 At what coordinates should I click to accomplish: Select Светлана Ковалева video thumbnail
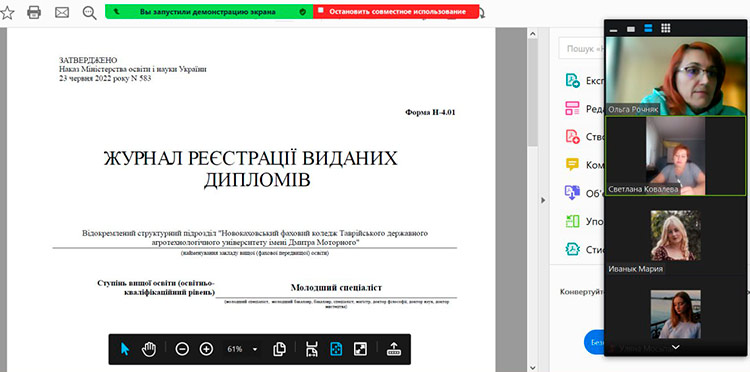click(675, 156)
